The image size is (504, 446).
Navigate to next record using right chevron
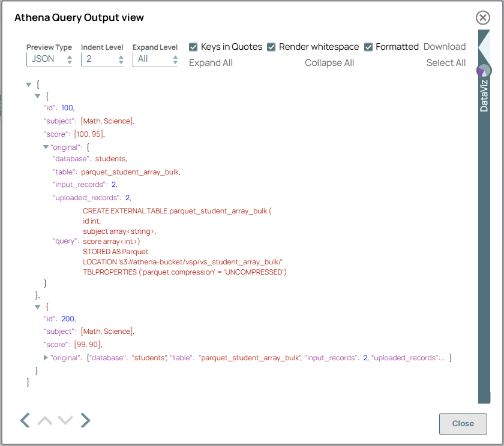[85, 420]
